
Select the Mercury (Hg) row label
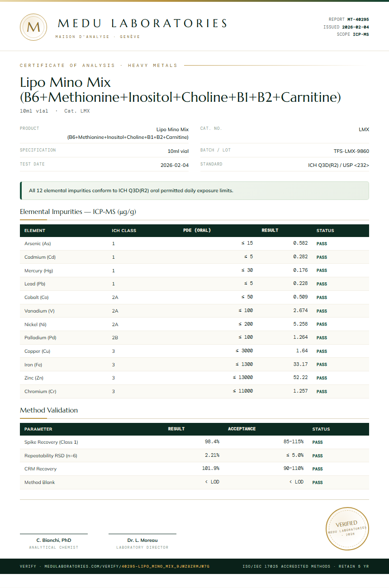point(39,270)
